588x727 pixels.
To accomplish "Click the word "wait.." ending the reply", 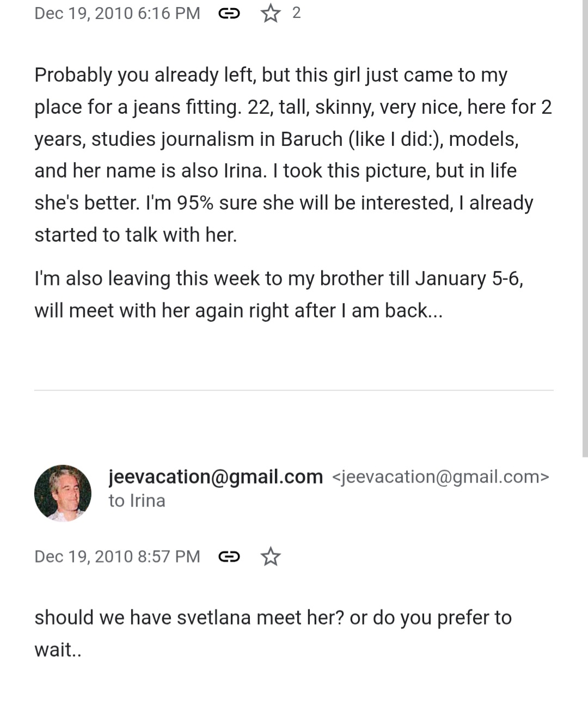I will pos(58,650).
